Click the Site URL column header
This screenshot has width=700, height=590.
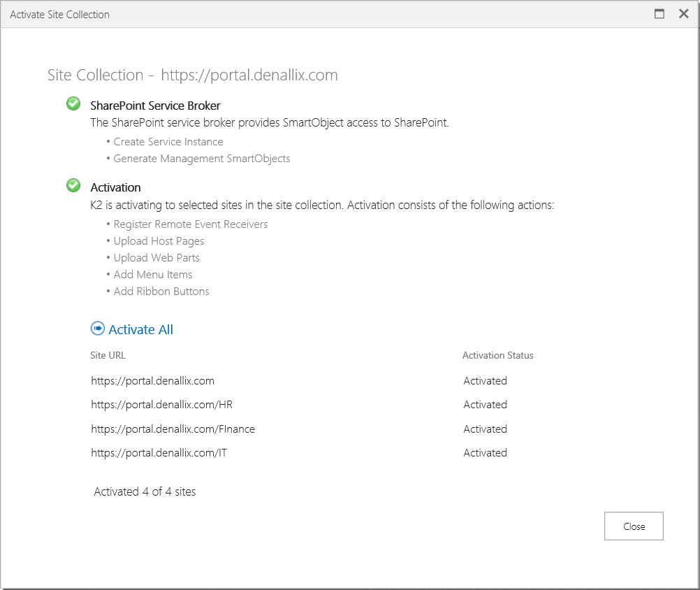click(x=108, y=356)
